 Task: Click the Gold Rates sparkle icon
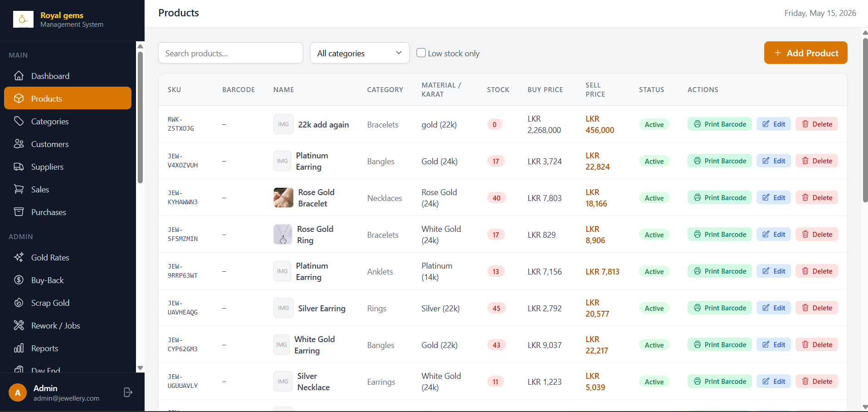tap(19, 257)
